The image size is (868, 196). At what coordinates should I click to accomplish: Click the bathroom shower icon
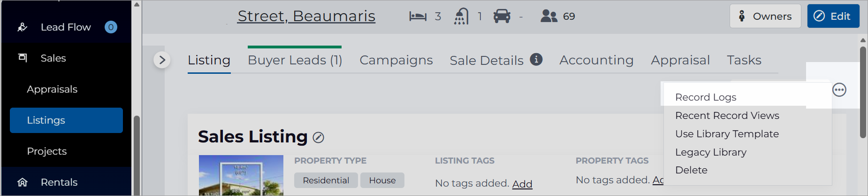pos(461,16)
